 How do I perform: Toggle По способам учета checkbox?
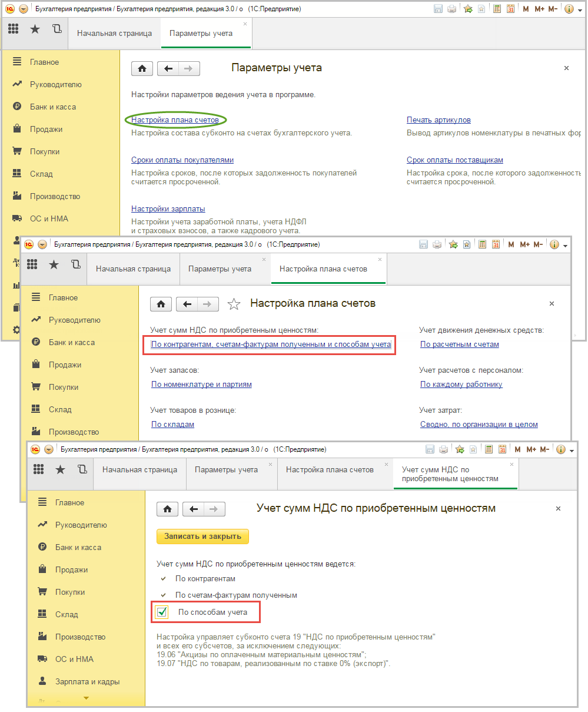tap(162, 612)
